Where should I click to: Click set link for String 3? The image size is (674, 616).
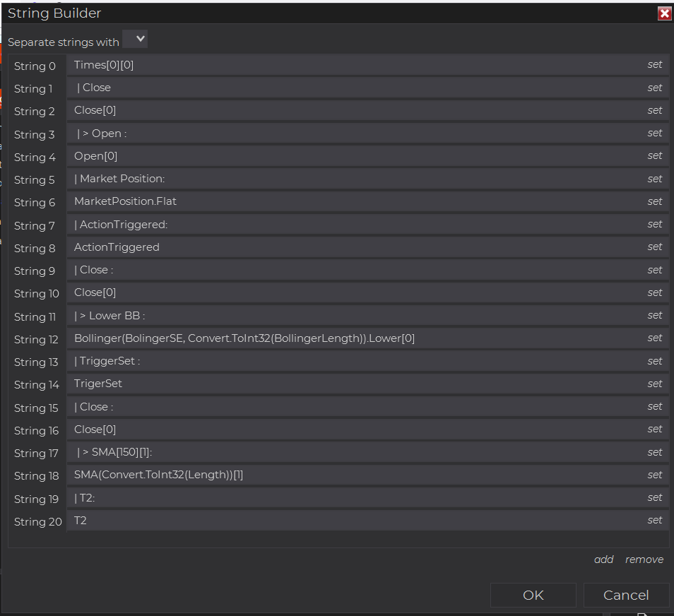(x=655, y=134)
